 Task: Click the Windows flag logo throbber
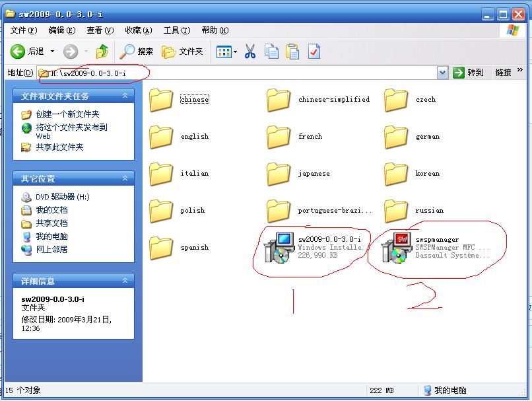(513, 30)
